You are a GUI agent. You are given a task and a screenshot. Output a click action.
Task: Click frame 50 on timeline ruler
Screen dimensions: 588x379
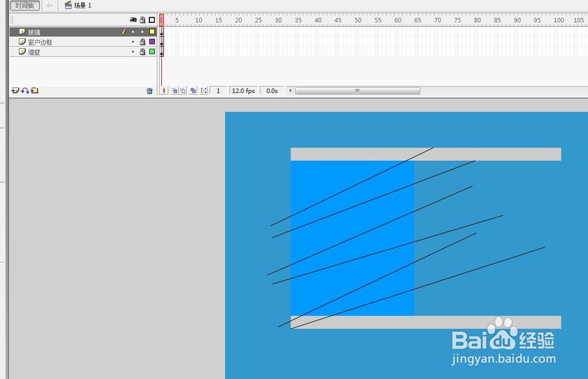click(x=358, y=20)
